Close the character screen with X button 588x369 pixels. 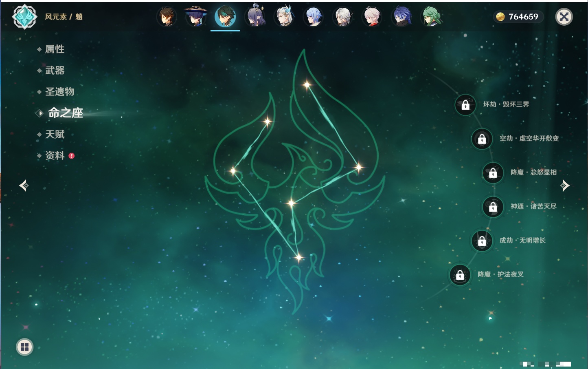[564, 17]
